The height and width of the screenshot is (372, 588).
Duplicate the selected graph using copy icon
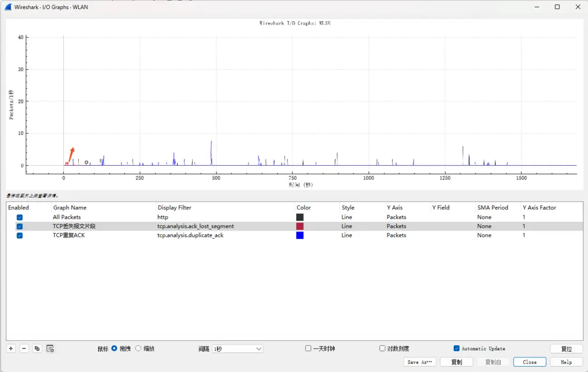pyautogui.click(x=37, y=348)
